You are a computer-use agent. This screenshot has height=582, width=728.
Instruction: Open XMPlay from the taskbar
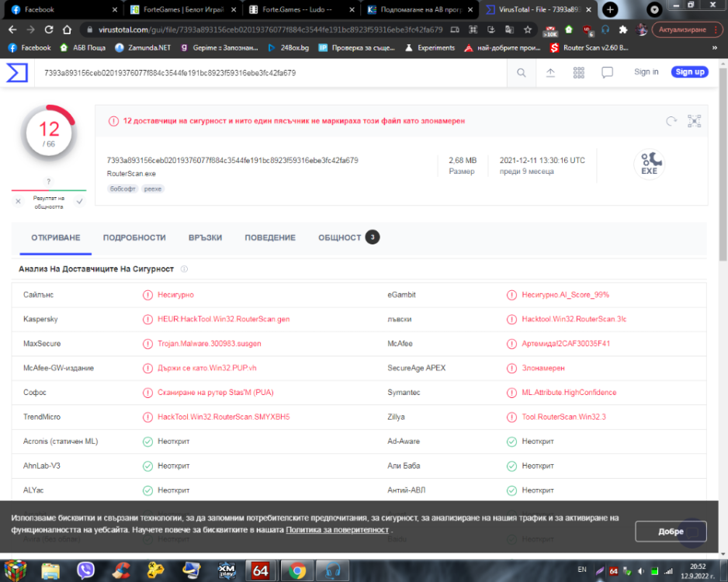click(227, 570)
